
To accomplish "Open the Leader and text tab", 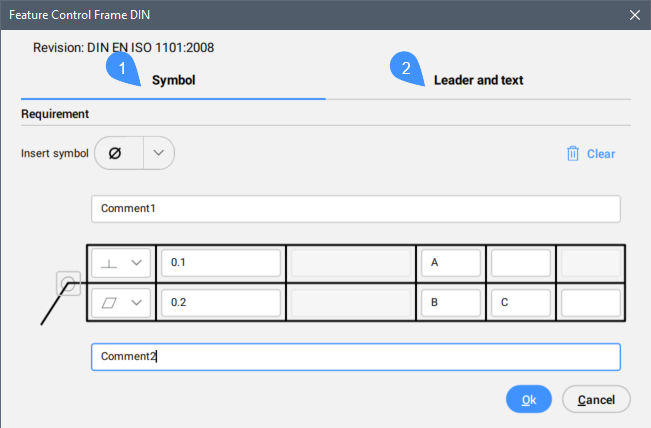I will pos(478,80).
